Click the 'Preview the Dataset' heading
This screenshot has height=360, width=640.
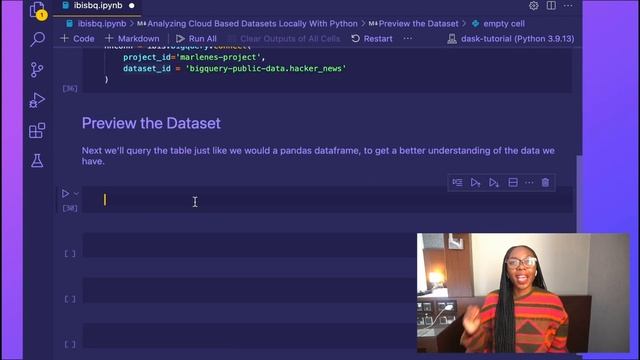click(x=151, y=123)
